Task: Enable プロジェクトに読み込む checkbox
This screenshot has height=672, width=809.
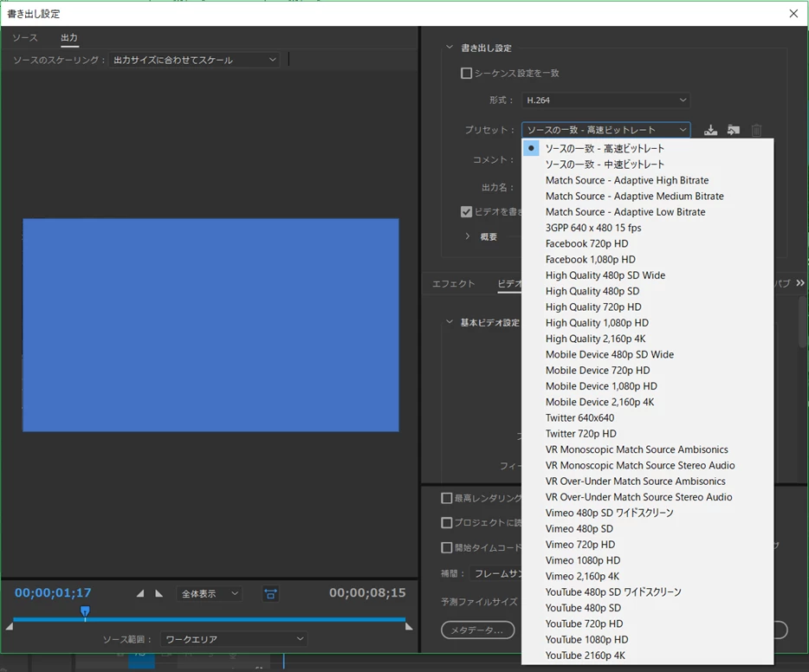Action: pyautogui.click(x=447, y=523)
